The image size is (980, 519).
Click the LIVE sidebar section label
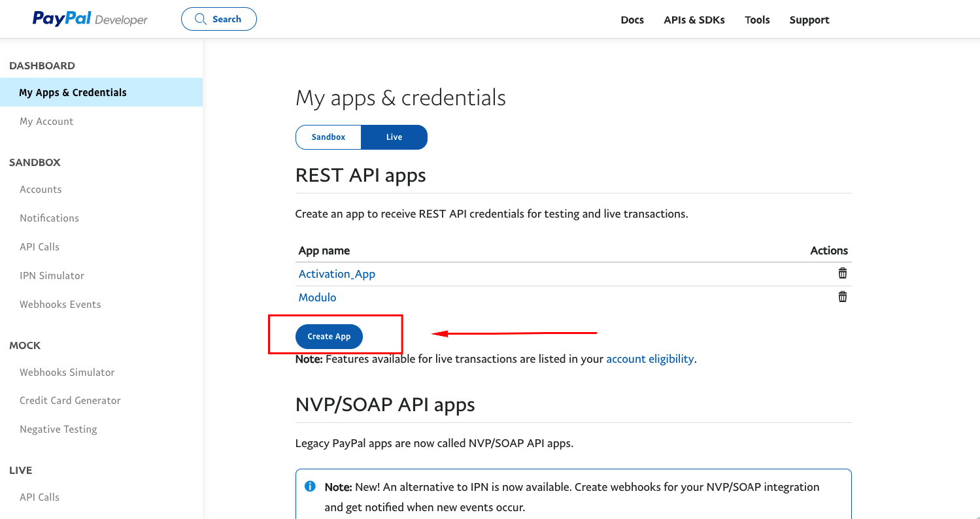click(x=20, y=470)
